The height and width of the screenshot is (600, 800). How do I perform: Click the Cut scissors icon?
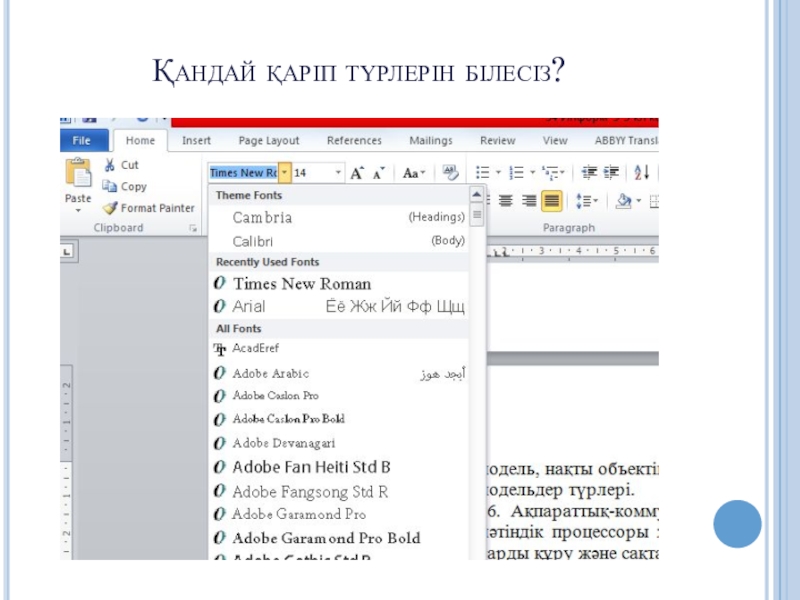pos(109,165)
